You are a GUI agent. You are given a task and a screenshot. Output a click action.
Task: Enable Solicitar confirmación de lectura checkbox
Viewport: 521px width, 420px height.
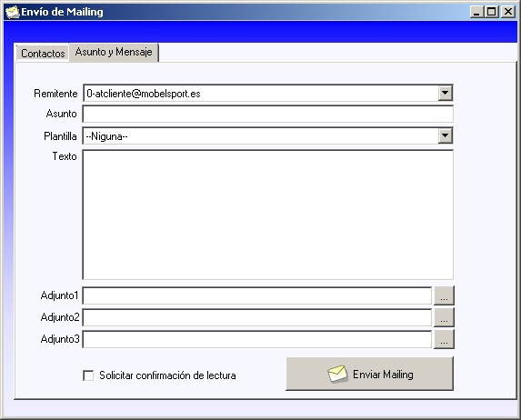88,375
